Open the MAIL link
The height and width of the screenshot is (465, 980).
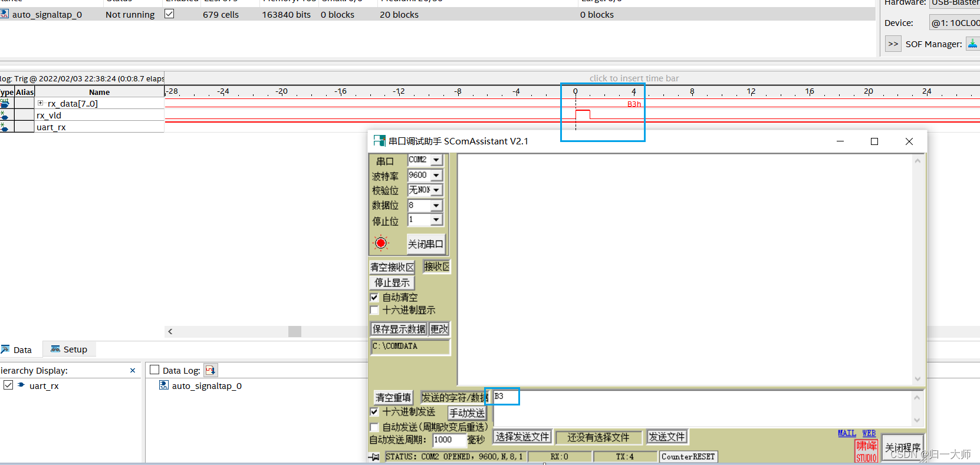pyautogui.click(x=847, y=433)
